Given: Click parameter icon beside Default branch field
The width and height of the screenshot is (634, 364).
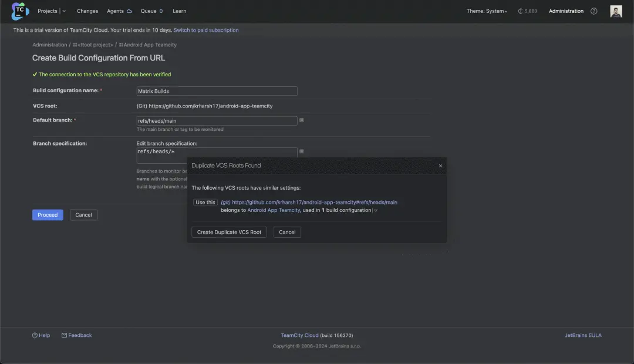Looking at the screenshot, I should pyautogui.click(x=302, y=120).
